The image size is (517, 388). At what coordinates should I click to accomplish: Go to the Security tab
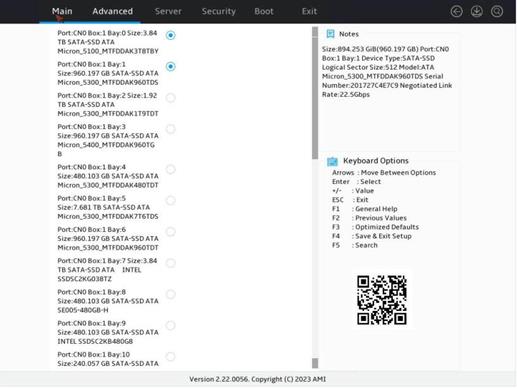(219, 11)
